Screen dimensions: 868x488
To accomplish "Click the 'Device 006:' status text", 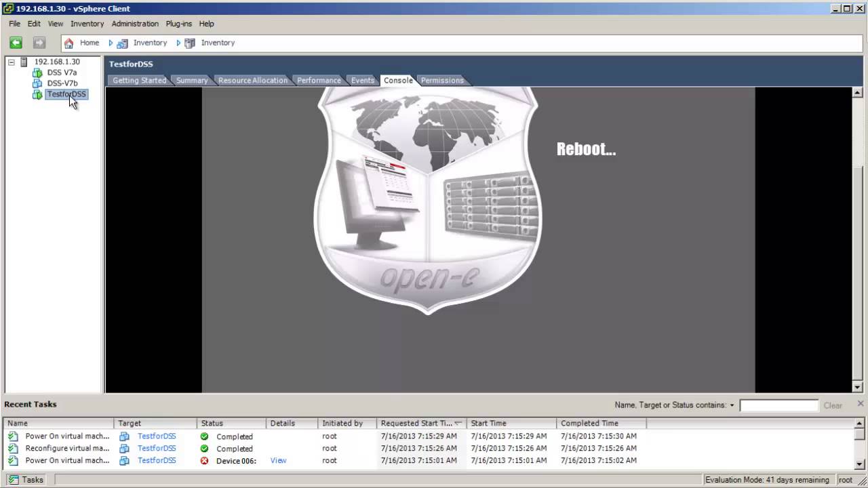I will click(x=236, y=461).
